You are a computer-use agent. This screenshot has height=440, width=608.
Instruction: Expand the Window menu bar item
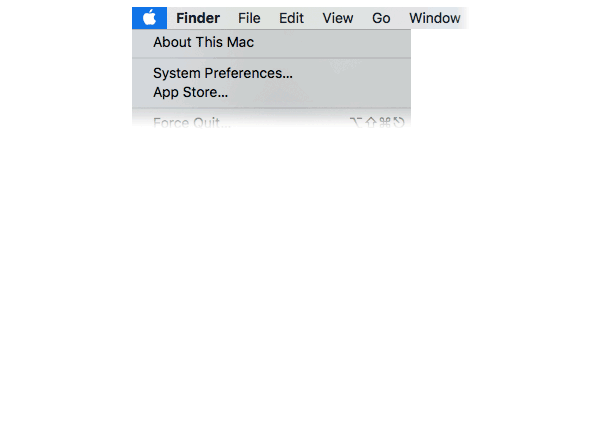click(435, 18)
